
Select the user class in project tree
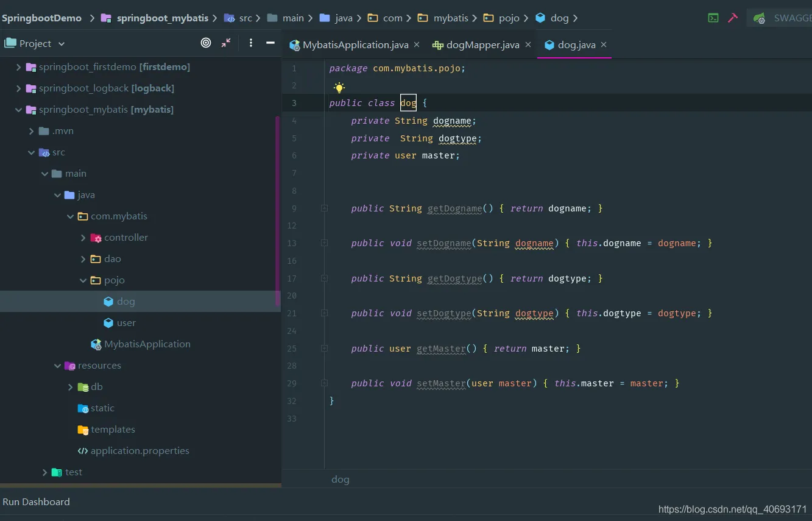coord(126,323)
